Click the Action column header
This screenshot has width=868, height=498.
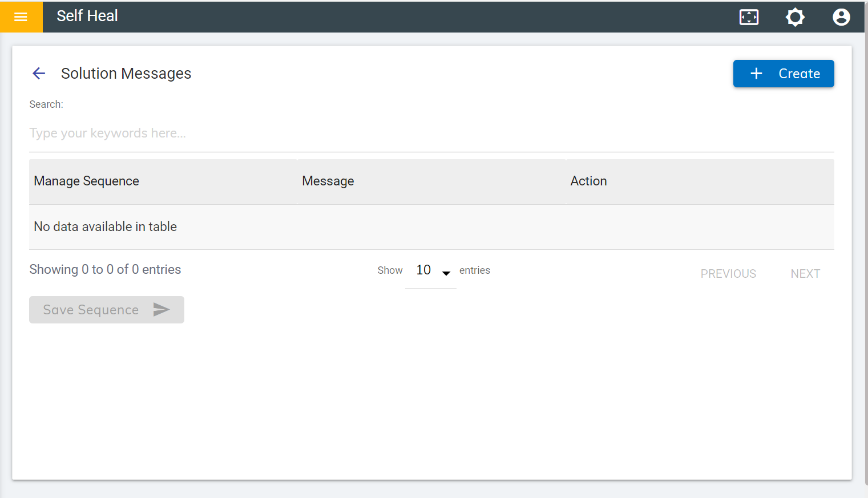588,181
